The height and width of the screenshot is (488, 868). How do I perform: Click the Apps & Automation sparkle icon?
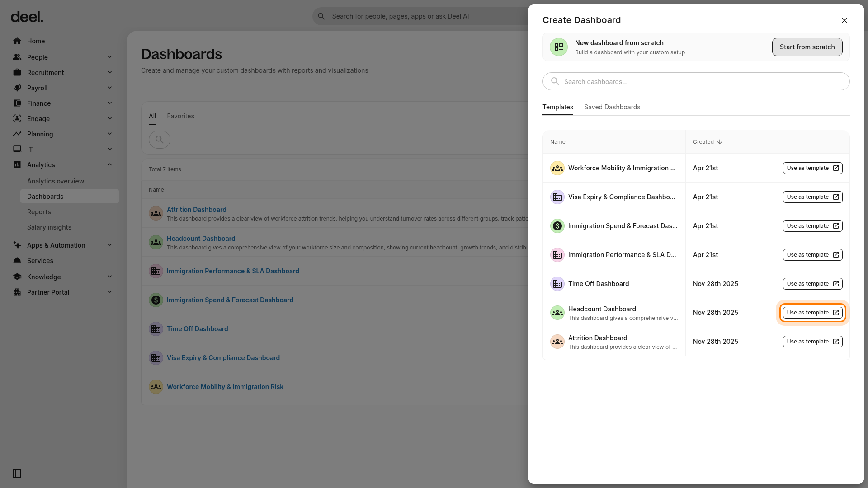(x=17, y=245)
